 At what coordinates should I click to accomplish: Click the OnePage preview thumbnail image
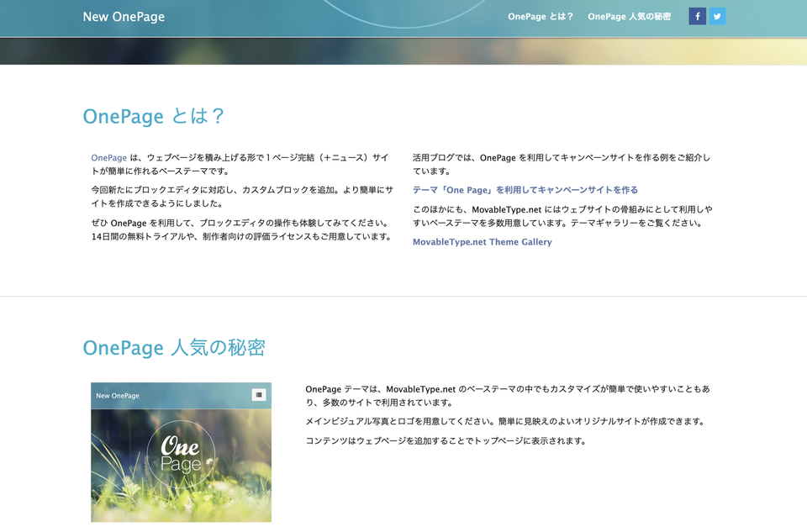[x=182, y=452]
